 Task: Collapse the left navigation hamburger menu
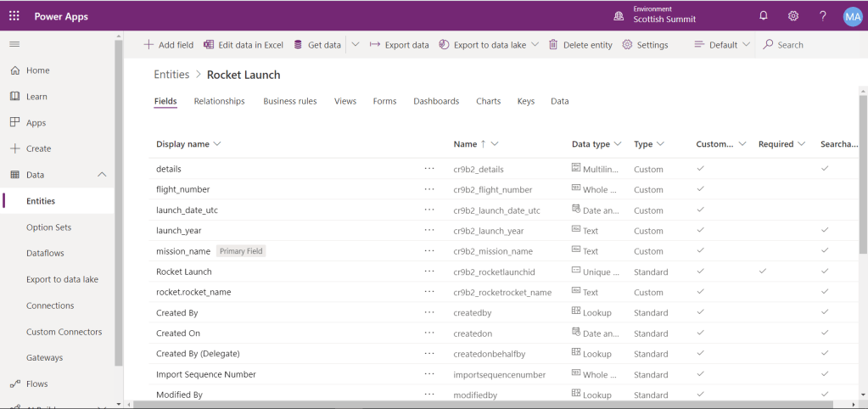(14, 43)
